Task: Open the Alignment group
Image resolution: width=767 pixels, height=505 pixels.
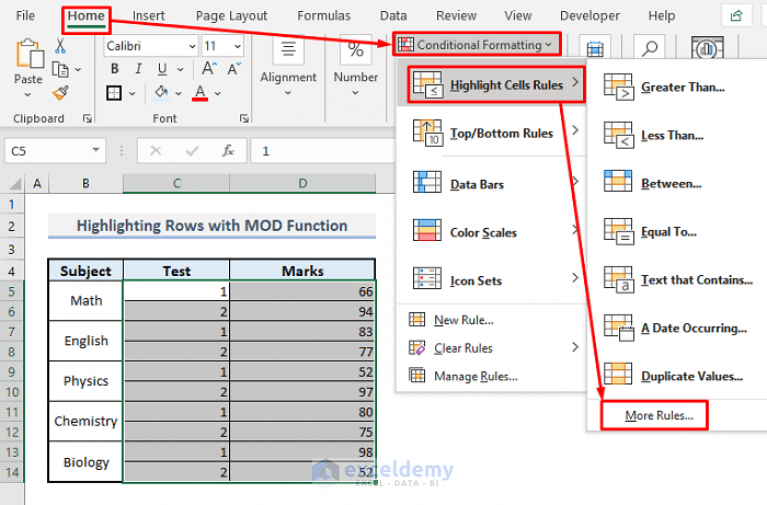Action: click(288, 64)
